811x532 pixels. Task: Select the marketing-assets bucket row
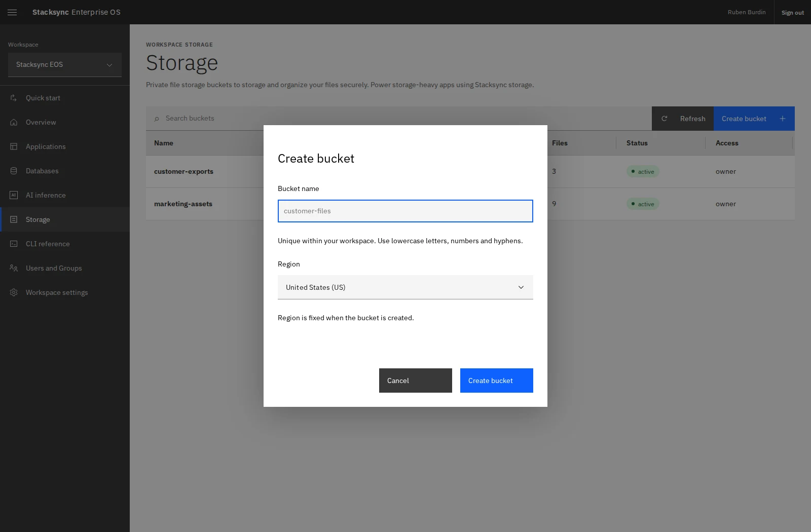pyautogui.click(x=470, y=204)
